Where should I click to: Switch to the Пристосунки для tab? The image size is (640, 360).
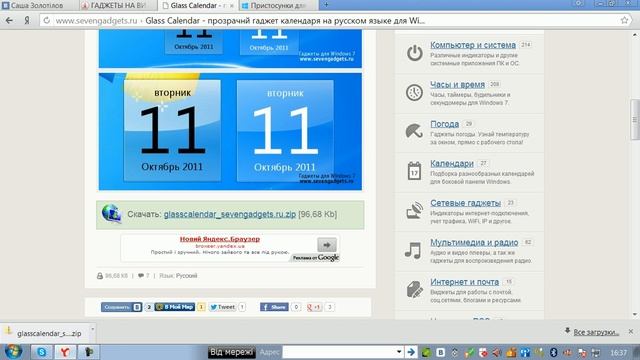pyautogui.click(x=278, y=5)
